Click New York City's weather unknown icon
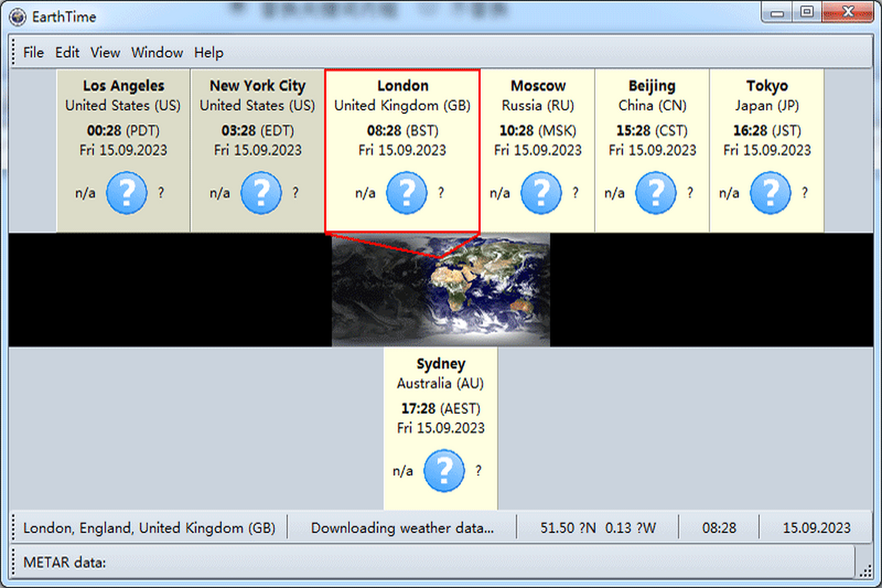The width and height of the screenshot is (882, 588). [261, 193]
